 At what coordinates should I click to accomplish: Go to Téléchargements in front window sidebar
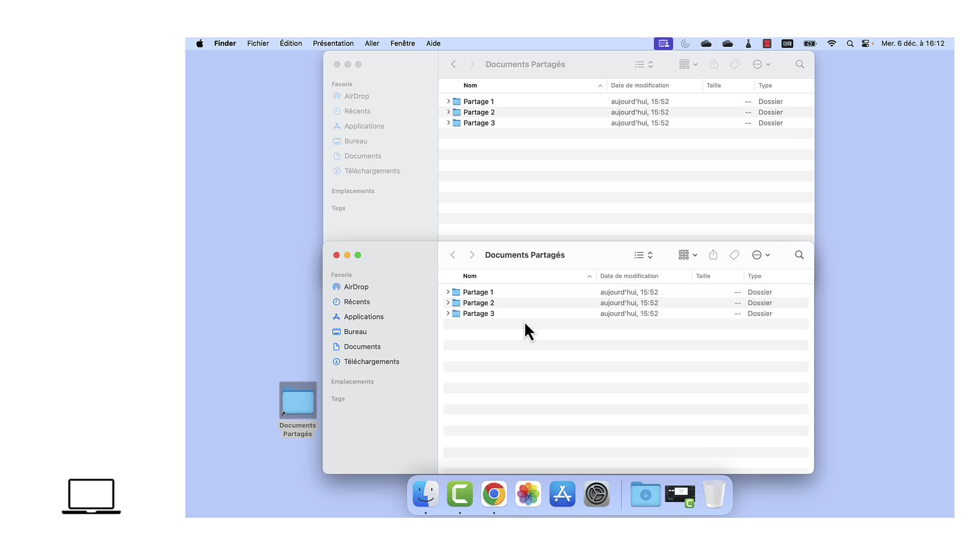tap(371, 362)
